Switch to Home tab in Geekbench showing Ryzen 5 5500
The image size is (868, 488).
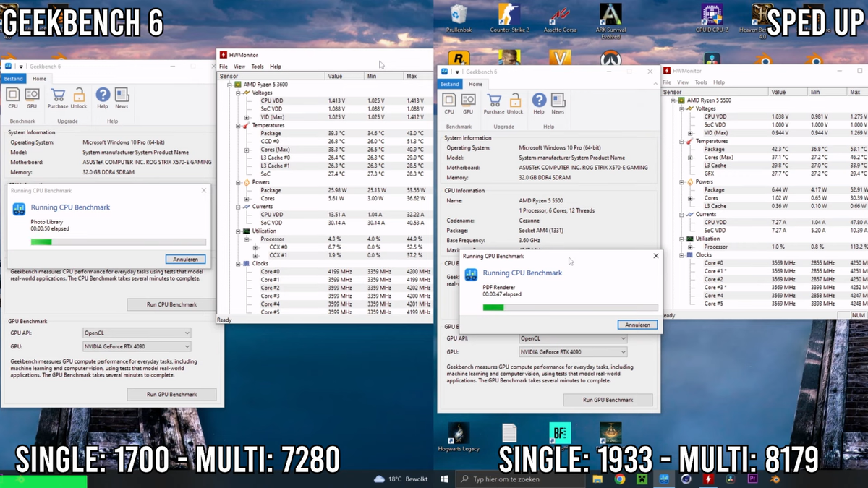[x=475, y=84]
